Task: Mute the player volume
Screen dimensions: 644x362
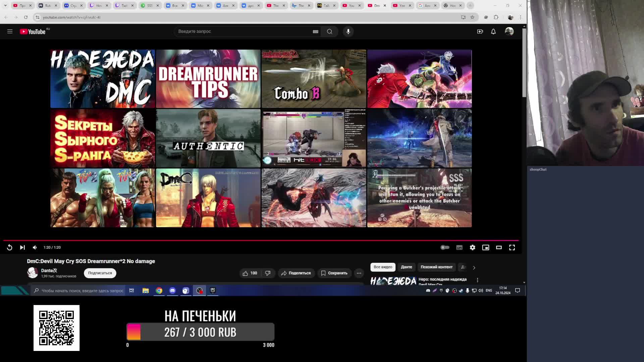Action: (x=35, y=247)
